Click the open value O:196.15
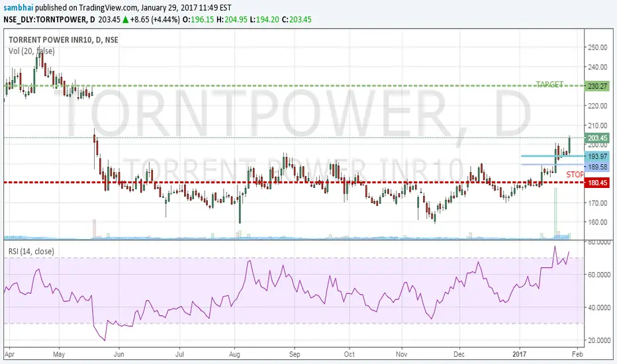The height and width of the screenshot is (364, 617). click(199, 19)
